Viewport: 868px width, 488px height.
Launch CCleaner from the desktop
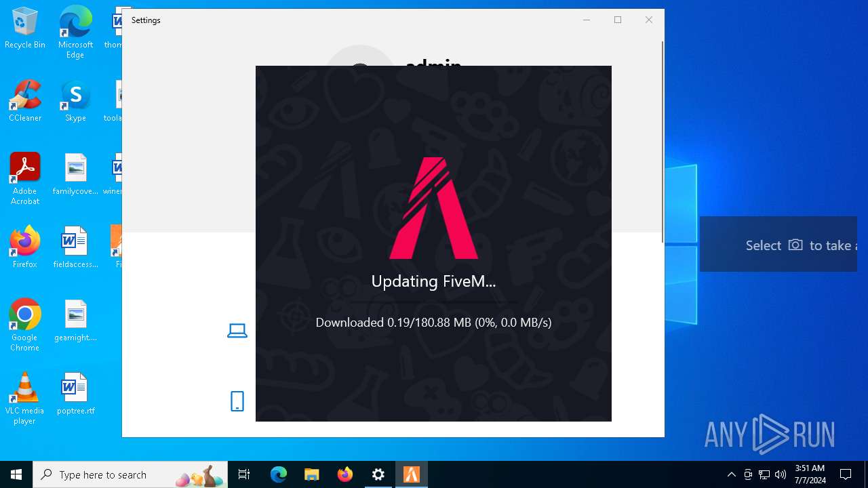point(25,102)
